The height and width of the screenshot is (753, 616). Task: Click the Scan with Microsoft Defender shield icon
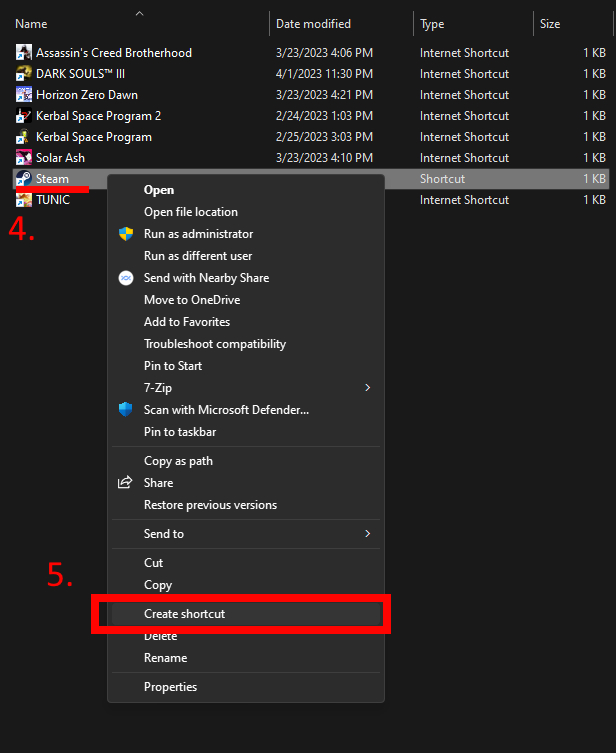(126, 409)
